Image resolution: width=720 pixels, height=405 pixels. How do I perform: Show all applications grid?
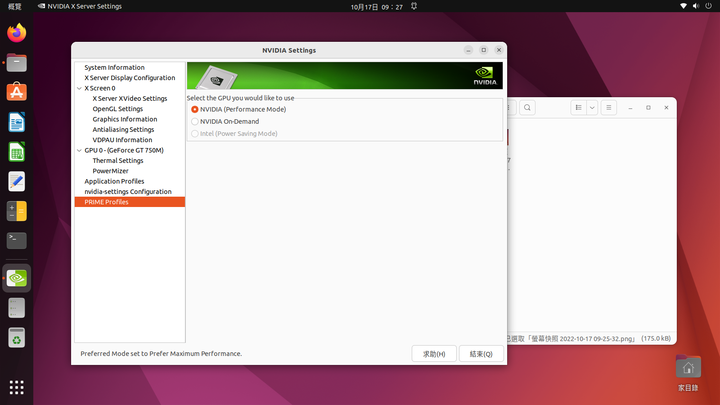[17, 387]
